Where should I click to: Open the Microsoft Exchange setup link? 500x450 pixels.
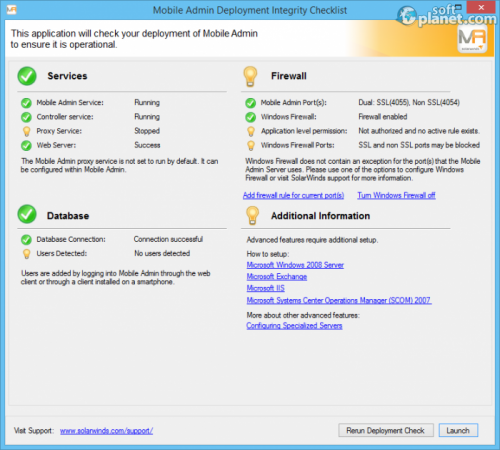[x=277, y=277]
